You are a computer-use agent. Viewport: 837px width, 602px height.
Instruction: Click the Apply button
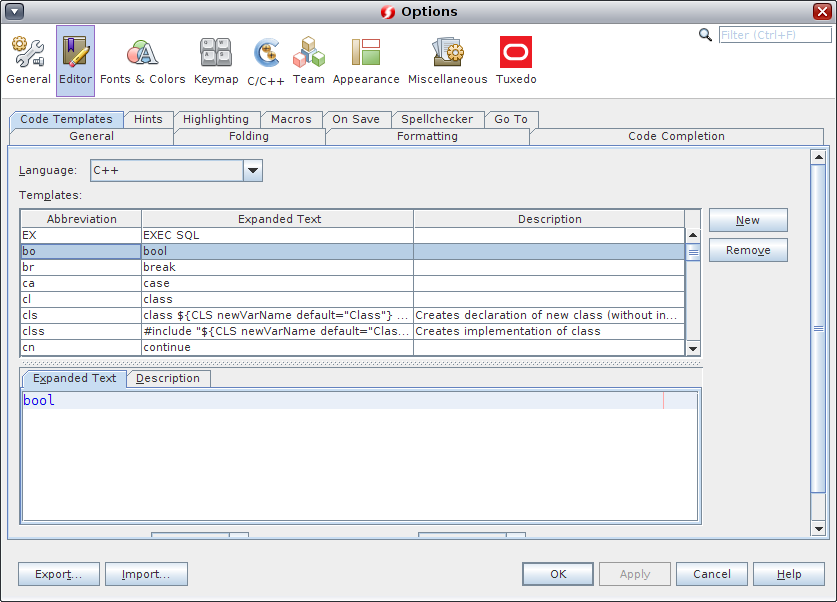(x=635, y=574)
